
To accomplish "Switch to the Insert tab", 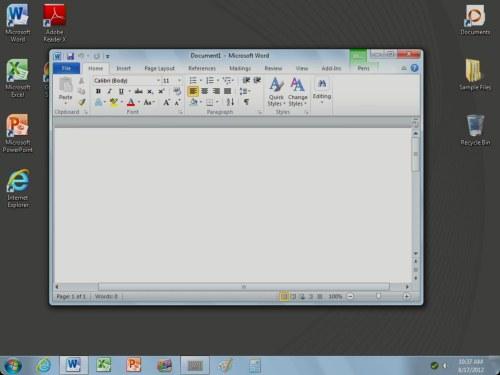I will click(x=123, y=68).
